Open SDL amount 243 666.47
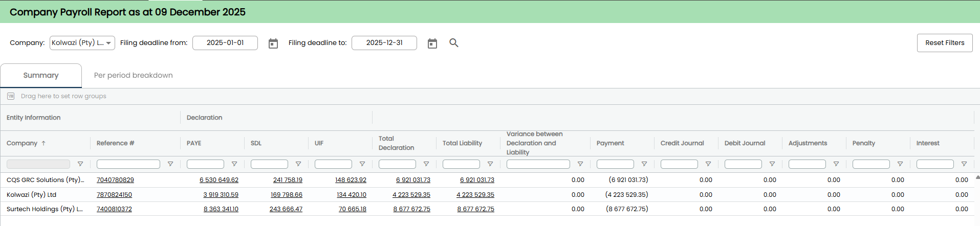Image resolution: width=980 pixels, height=226 pixels. pyautogui.click(x=286, y=209)
